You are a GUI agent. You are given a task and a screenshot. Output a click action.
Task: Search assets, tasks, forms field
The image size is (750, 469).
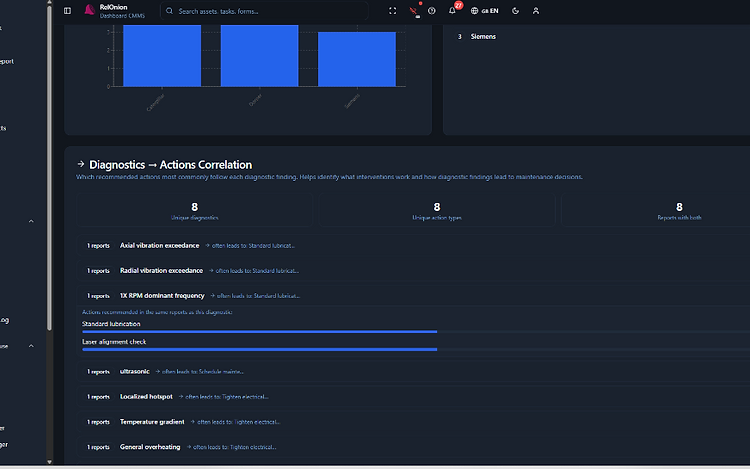tap(264, 11)
